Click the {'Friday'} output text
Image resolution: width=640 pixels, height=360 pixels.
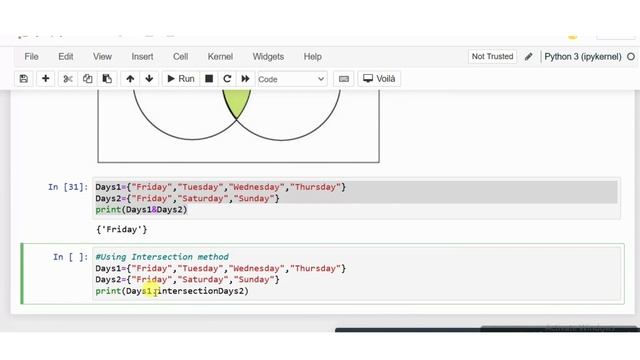coord(122,229)
